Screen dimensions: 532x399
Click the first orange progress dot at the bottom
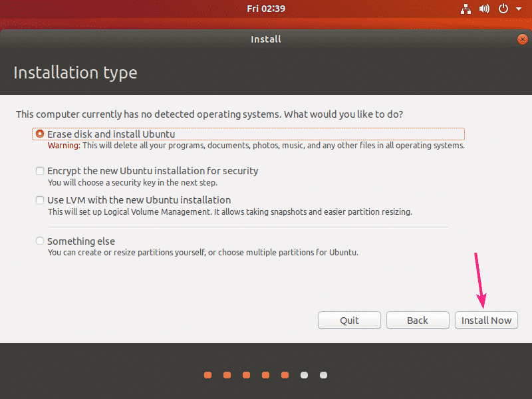[x=207, y=375]
